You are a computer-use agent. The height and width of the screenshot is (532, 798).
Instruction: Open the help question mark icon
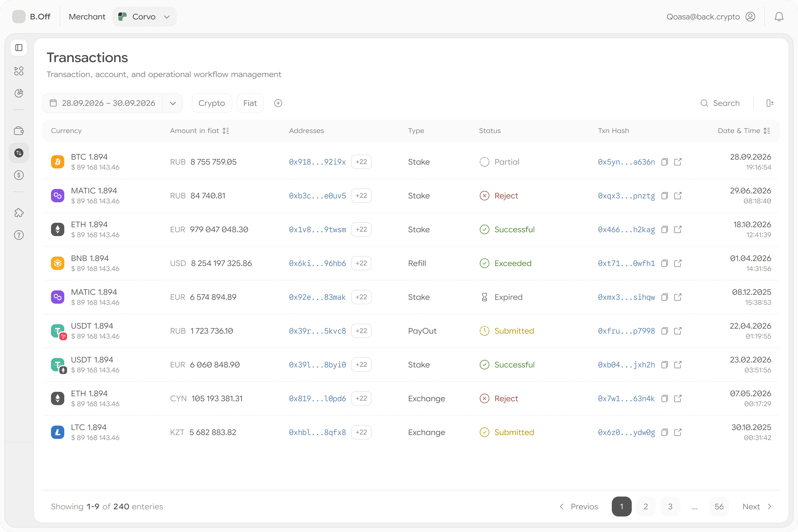point(19,235)
